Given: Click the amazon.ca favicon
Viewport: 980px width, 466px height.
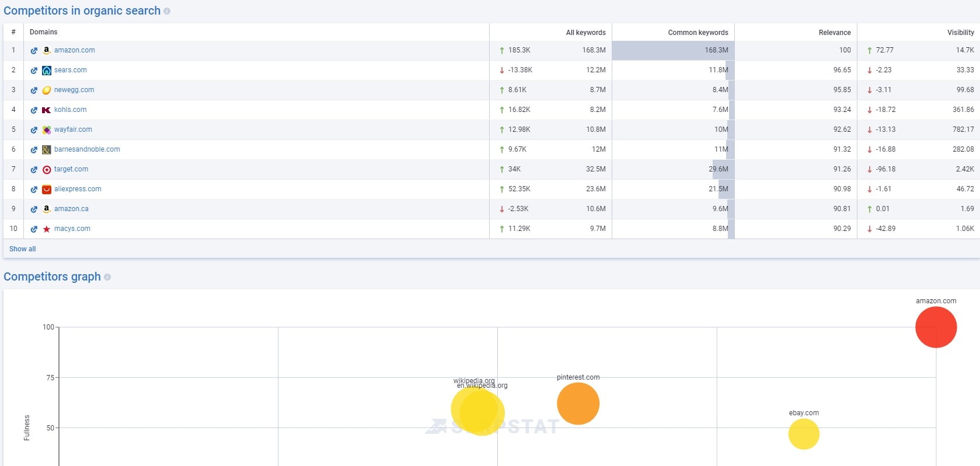Looking at the screenshot, I should [x=47, y=209].
